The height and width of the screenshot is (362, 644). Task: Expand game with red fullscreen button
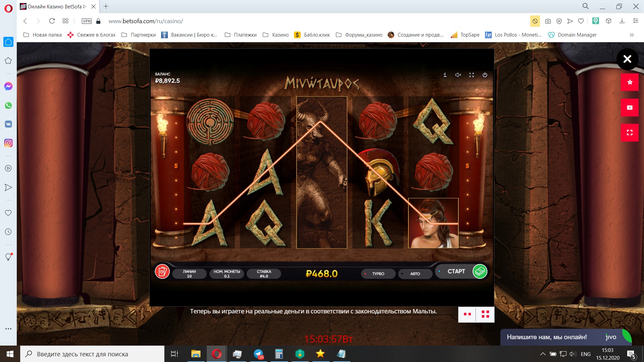[x=630, y=133]
